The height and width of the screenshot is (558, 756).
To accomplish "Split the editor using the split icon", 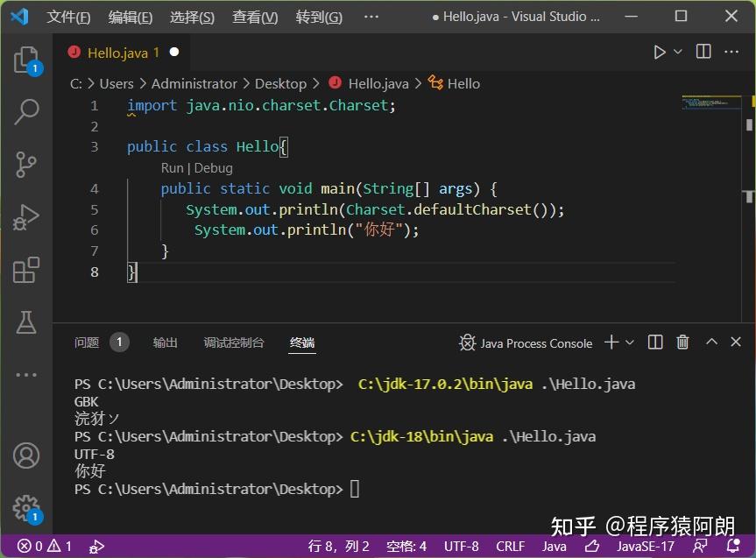I will point(702,52).
